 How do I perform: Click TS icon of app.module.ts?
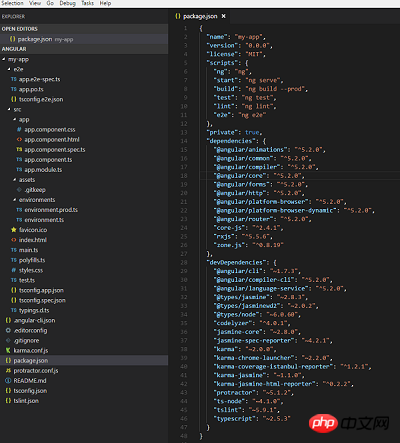tap(19, 170)
